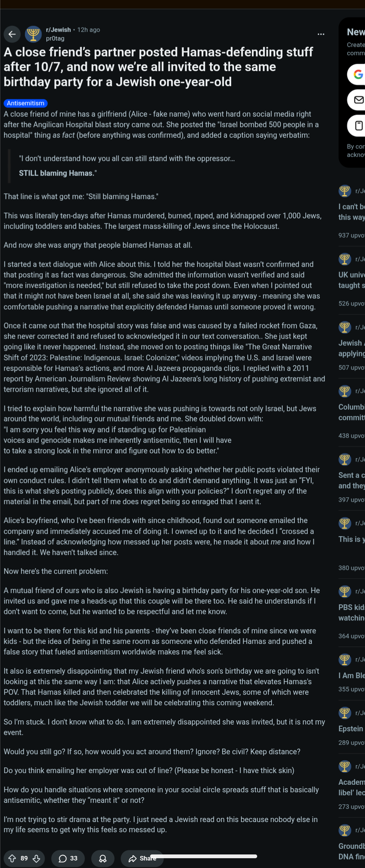The image size is (365, 868).
Task: Open related post starting "UK unive"
Action: click(x=351, y=280)
